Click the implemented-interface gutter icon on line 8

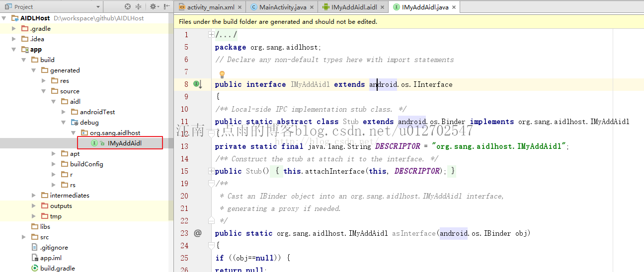(x=197, y=84)
